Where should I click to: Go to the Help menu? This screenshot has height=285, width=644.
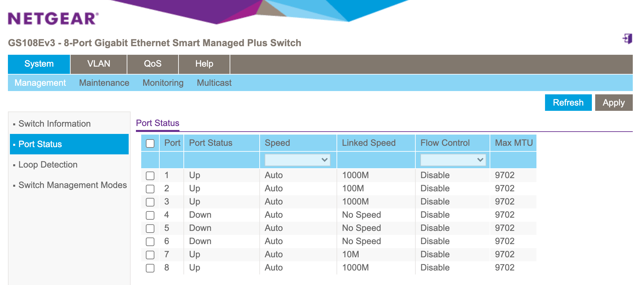click(x=204, y=64)
